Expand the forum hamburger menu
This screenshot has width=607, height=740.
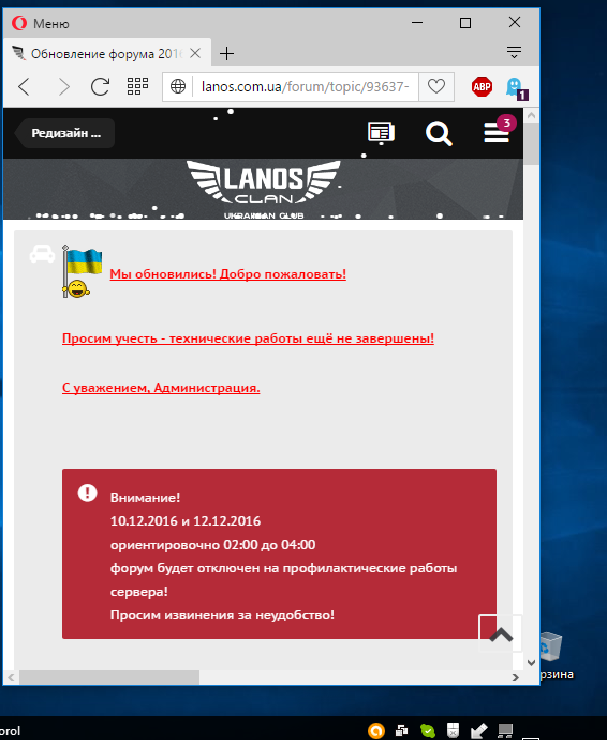point(496,133)
